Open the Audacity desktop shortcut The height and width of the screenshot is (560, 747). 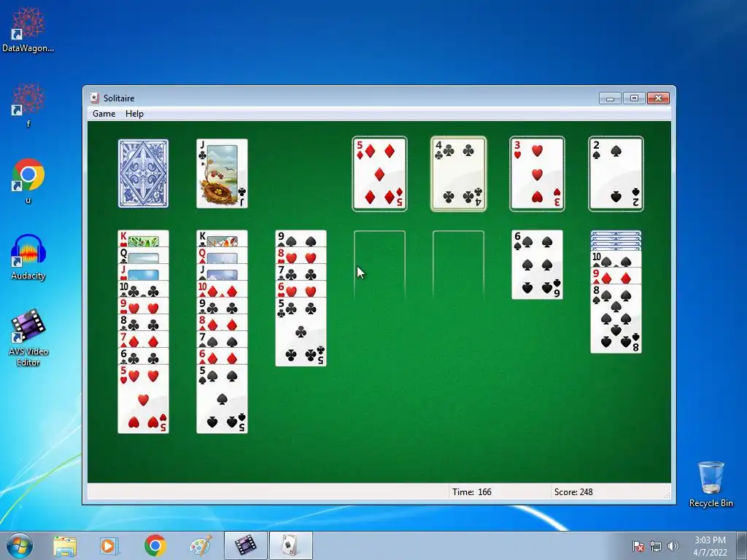[28, 257]
